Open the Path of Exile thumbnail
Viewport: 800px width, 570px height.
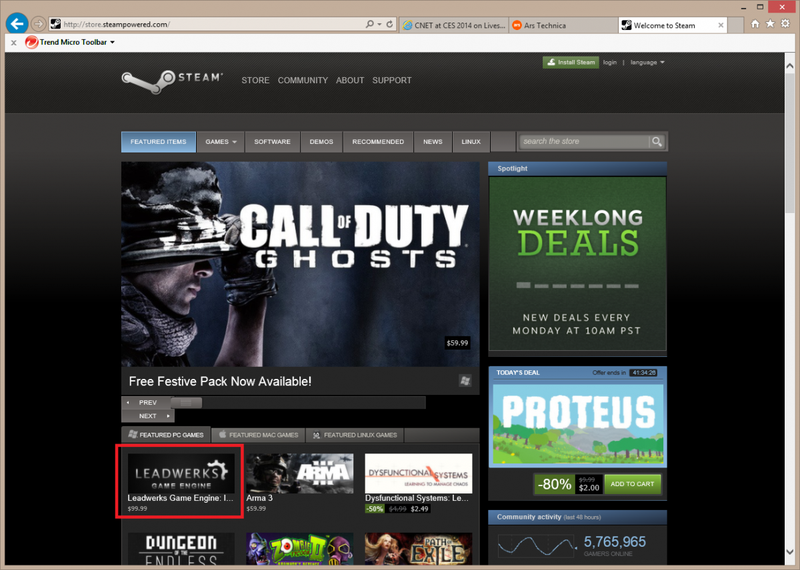418,549
